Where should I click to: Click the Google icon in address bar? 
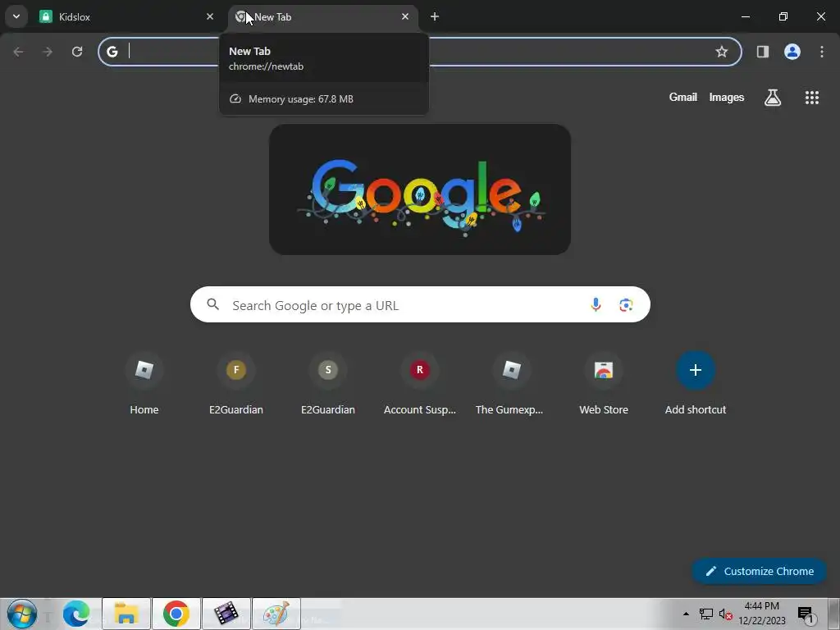(112, 52)
